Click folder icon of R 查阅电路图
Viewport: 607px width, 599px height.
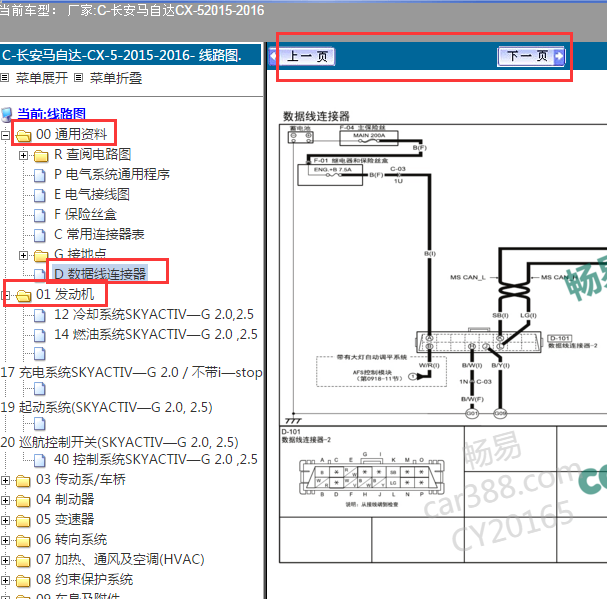point(41,156)
